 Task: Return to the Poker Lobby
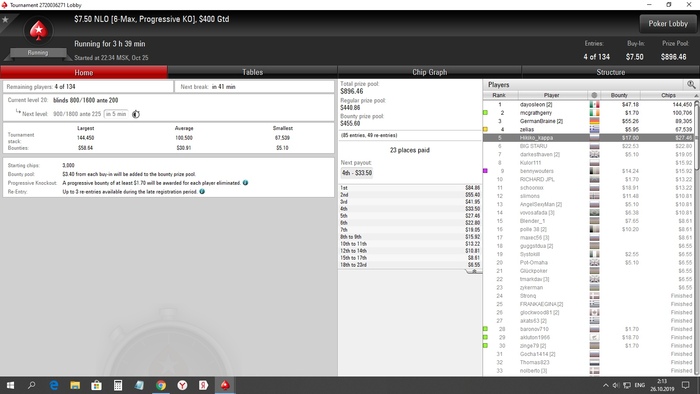(x=667, y=24)
